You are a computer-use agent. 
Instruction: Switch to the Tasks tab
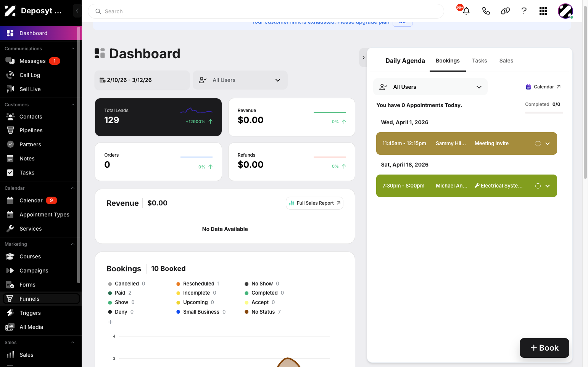pyautogui.click(x=479, y=61)
